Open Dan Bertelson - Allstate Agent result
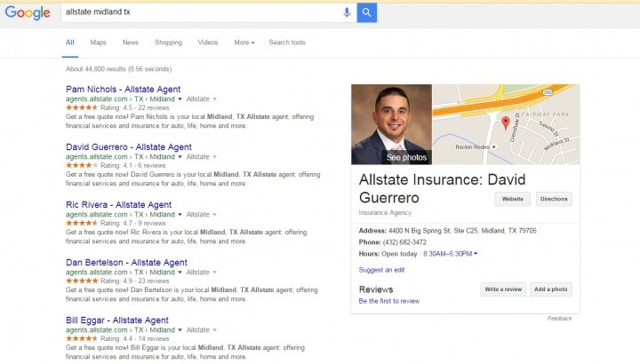 tap(126, 263)
